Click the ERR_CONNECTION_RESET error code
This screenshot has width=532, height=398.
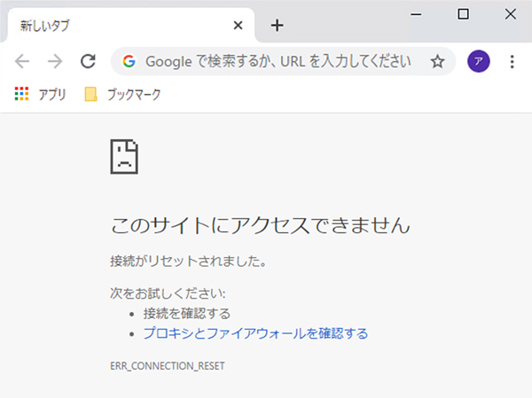(x=168, y=366)
